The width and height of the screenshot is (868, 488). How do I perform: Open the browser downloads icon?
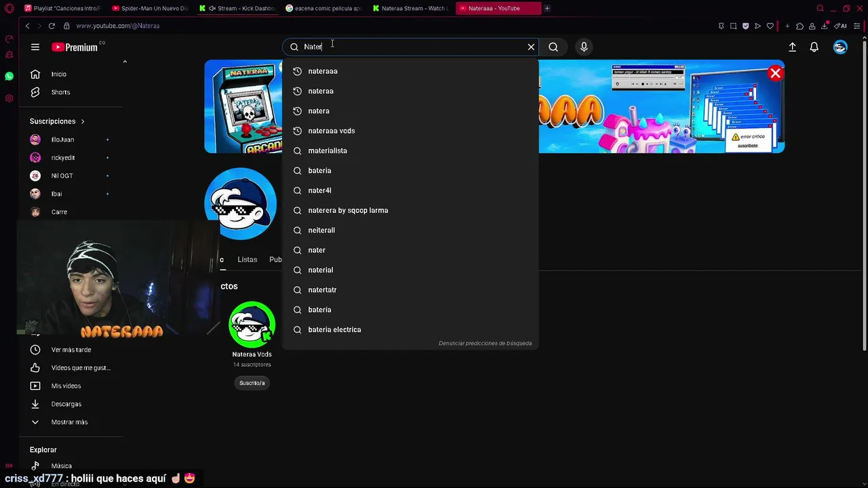point(825,26)
